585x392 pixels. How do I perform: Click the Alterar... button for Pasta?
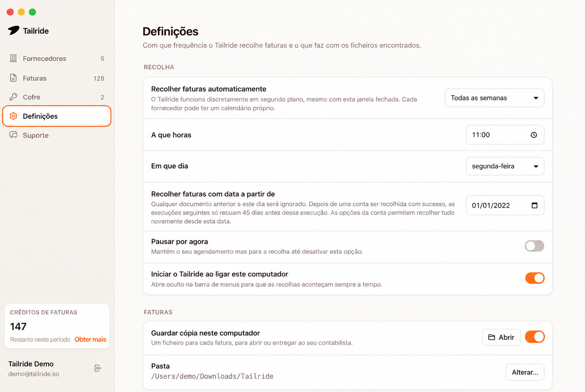pyautogui.click(x=525, y=372)
